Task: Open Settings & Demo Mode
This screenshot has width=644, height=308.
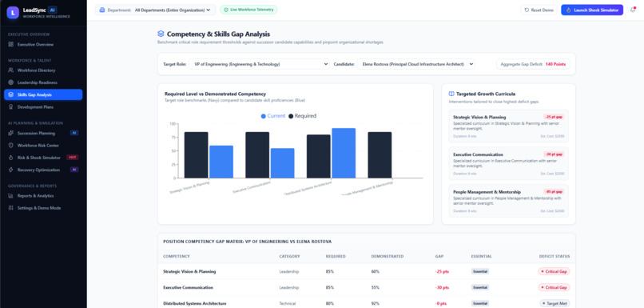Action: [43, 208]
